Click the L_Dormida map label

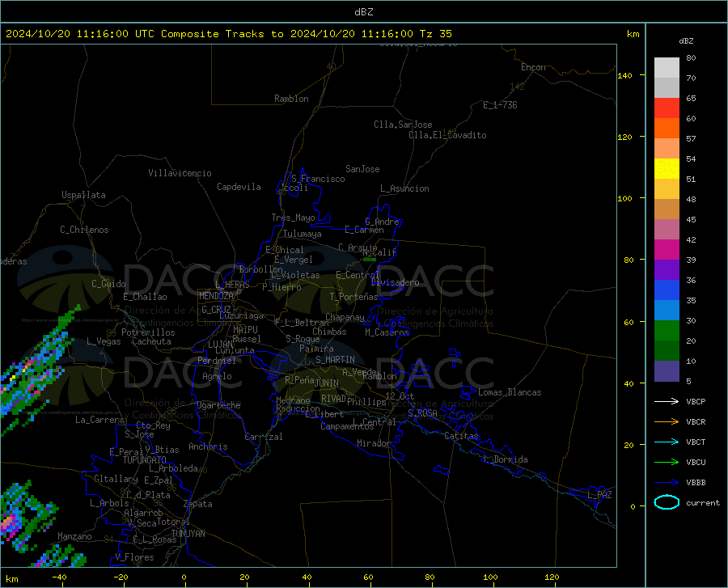pos(505,459)
